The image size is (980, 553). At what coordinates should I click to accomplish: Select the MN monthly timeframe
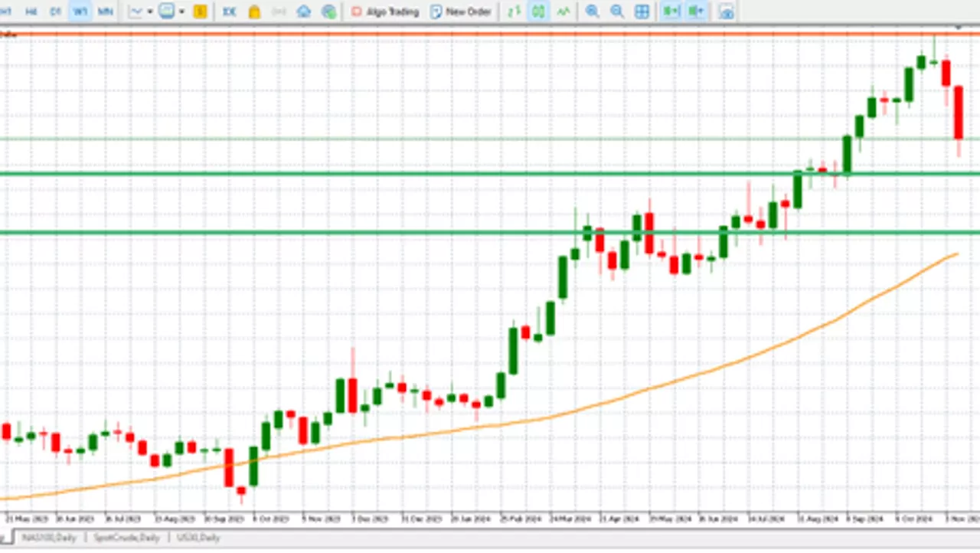tap(105, 11)
